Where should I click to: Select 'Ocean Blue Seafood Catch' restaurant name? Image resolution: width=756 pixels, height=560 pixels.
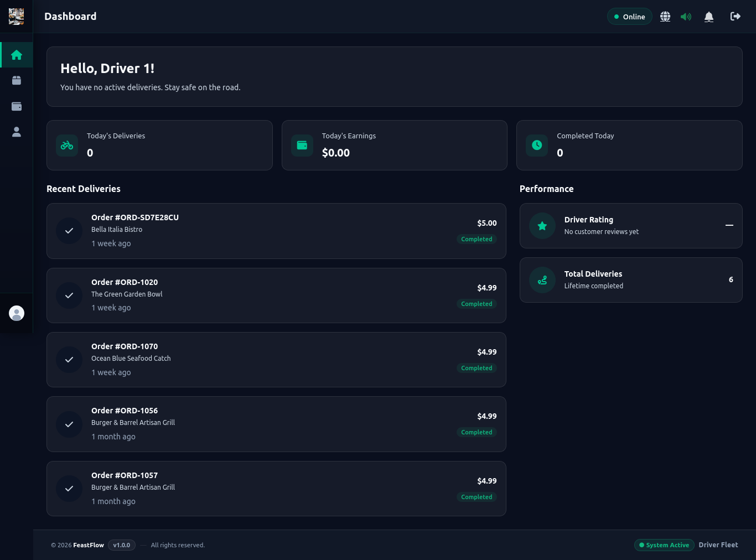coord(131,359)
